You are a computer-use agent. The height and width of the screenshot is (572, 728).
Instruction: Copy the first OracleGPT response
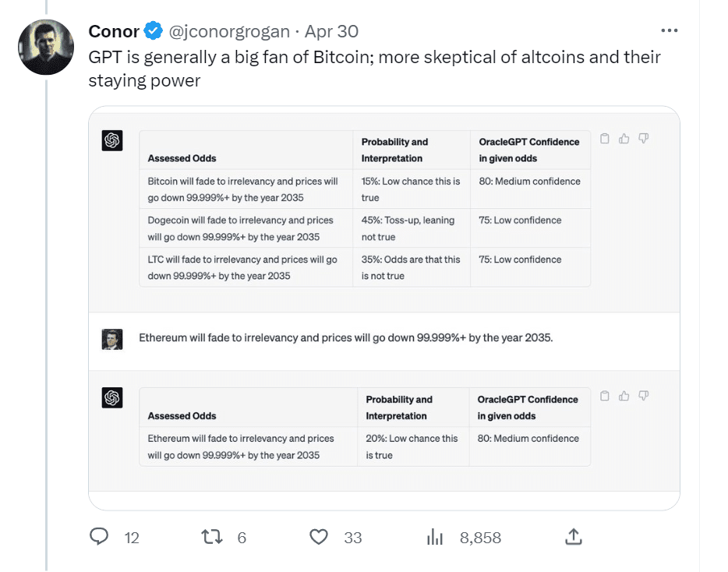[x=605, y=138]
